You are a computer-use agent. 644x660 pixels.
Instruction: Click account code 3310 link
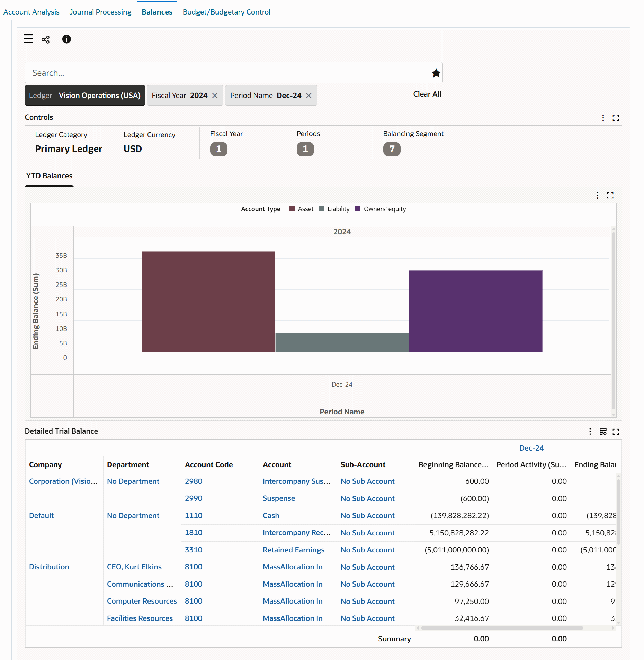point(194,550)
